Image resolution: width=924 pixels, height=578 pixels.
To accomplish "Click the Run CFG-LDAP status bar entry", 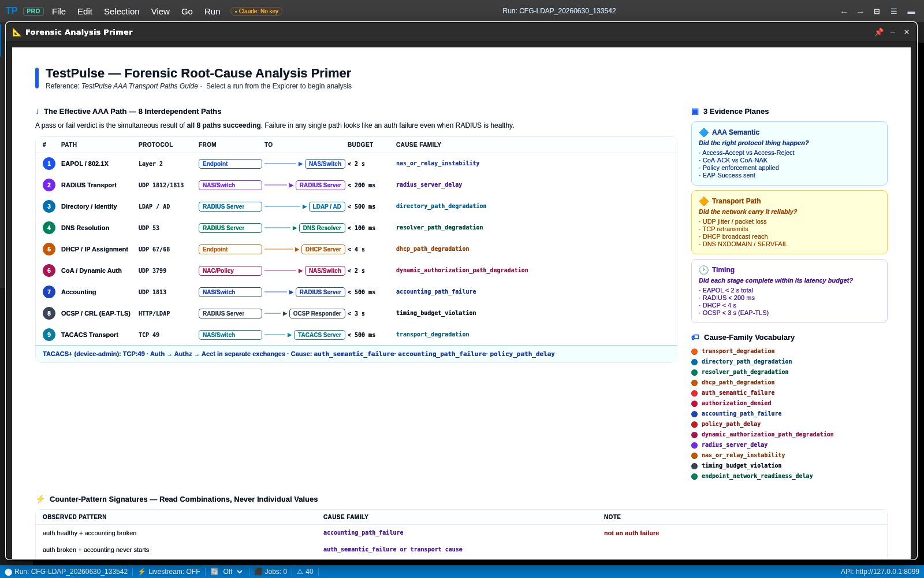I will 66,572.
